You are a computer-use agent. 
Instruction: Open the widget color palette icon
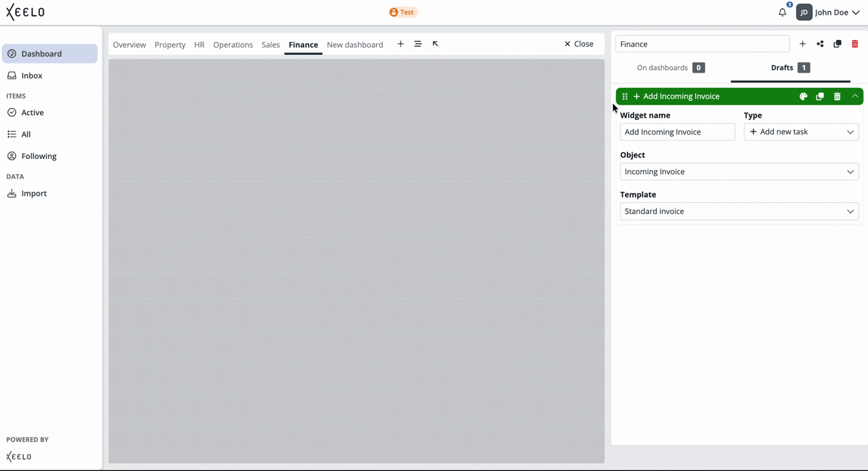coord(803,96)
